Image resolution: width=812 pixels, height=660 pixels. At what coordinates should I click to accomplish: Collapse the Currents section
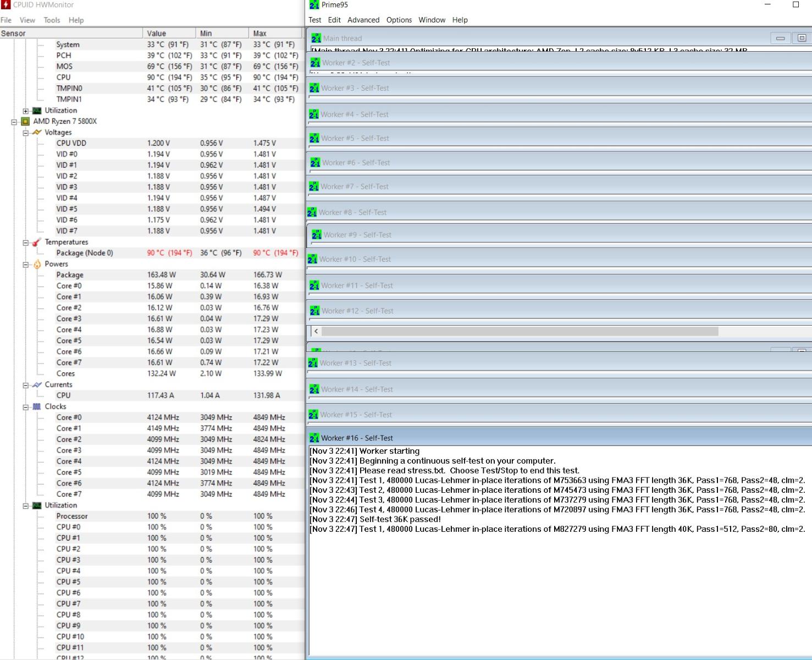click(x=25, y=385)
